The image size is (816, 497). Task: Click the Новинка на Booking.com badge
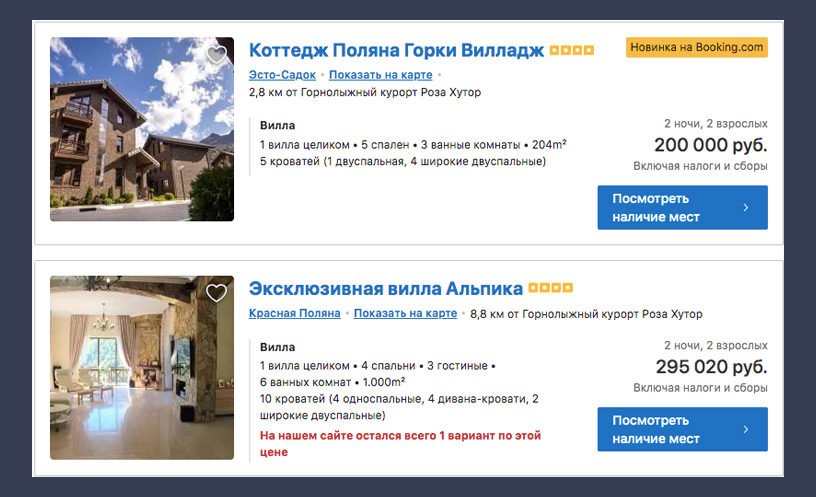point(697,47)
